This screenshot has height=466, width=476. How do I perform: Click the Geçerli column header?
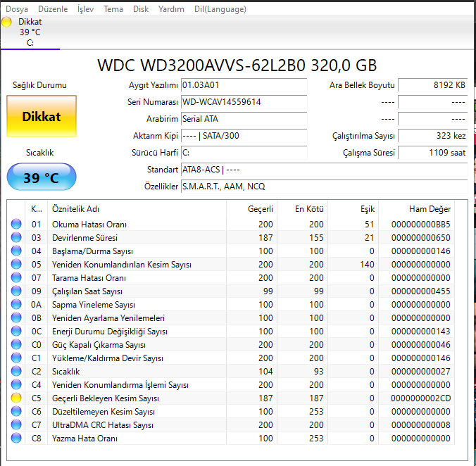[x=251, y=209]
